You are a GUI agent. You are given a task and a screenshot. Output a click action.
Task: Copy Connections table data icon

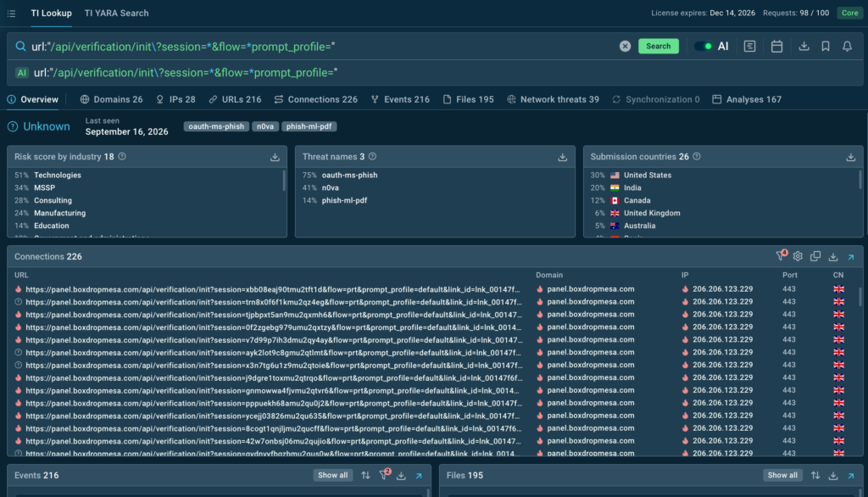point(815,256)
